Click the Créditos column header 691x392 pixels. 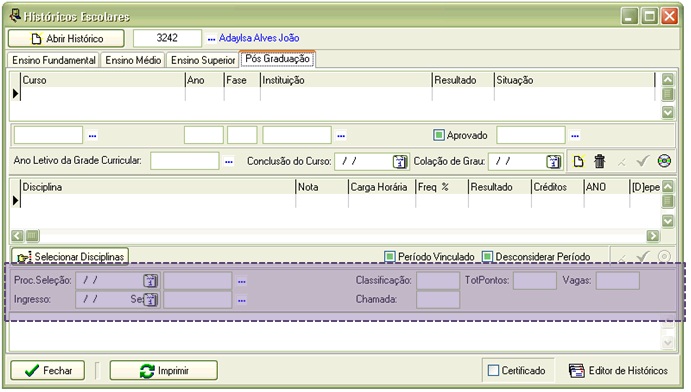(x=557, y=187)
